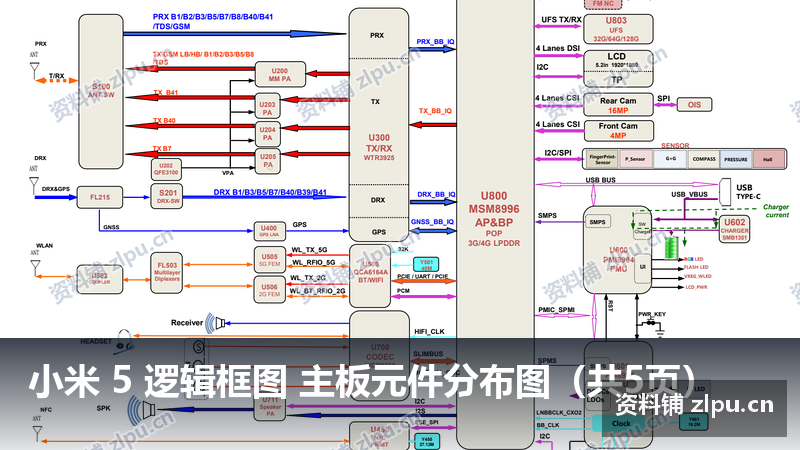Click the NFC antenna symbol
The image size is (800, 450).
pyautogui.click(x=37, y=434)
